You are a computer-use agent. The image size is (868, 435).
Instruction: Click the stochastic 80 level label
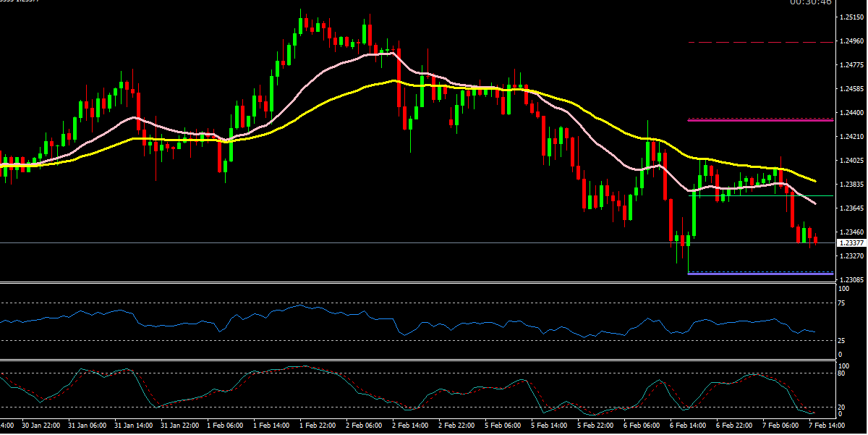click(x=843, y=373)
